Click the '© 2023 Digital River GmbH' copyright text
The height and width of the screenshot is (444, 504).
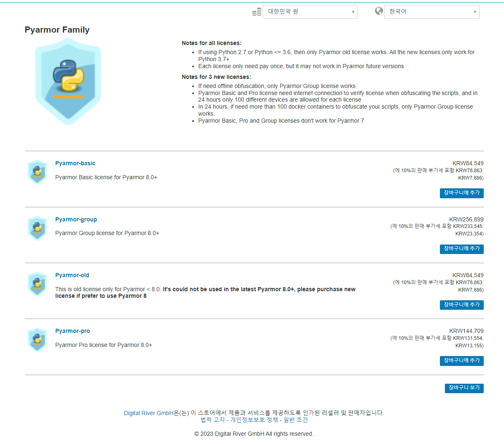[254, 434]
